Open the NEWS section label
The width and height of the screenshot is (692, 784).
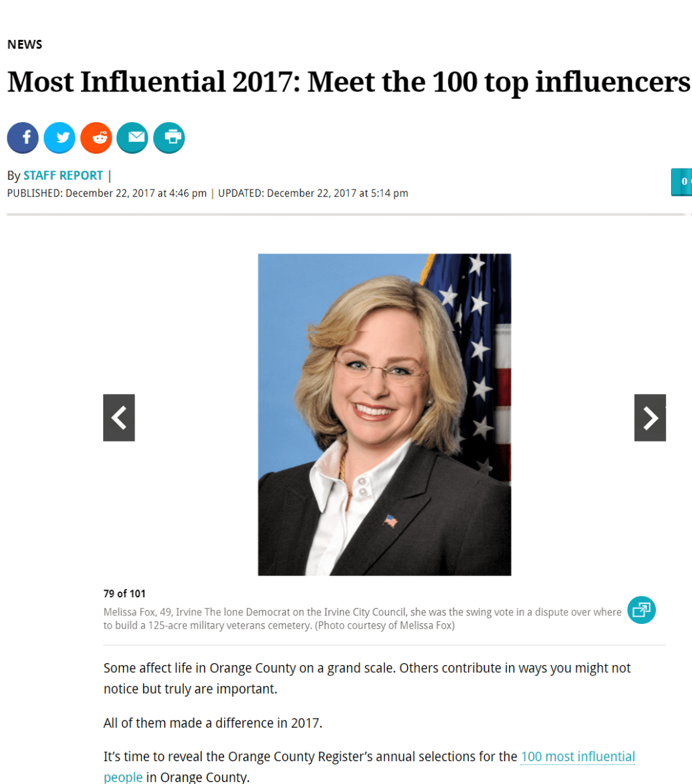pos(25,44)
